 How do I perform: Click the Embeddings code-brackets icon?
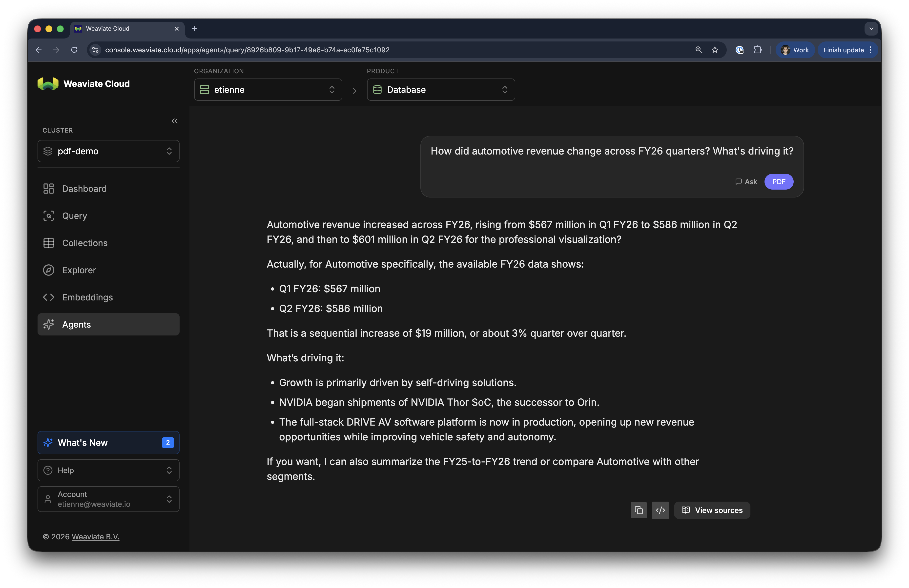[x=48, y=297]
